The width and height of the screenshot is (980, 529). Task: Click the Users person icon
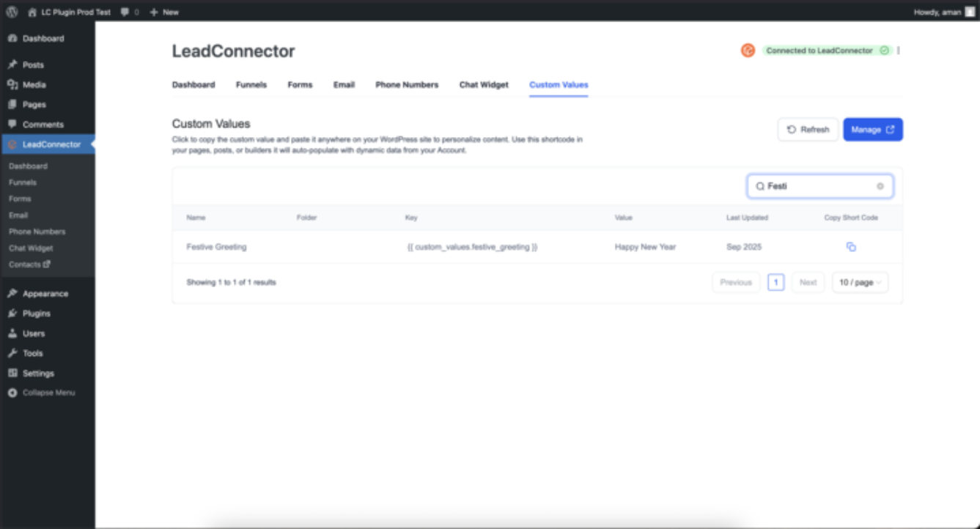click(12, 333)
